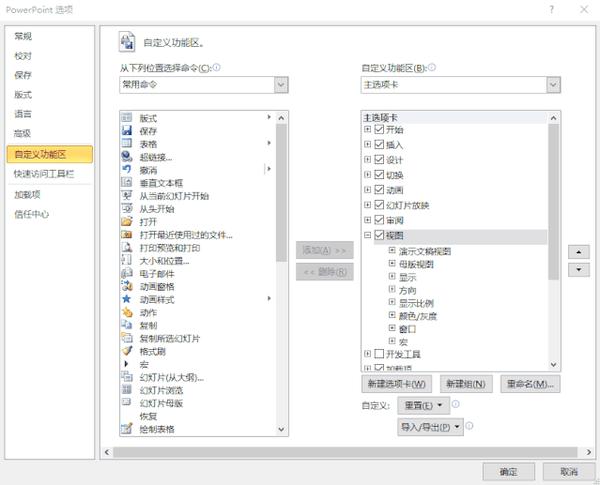Click the 撤消 undo arrow icon
The width and height of the screenshot is (600, 485).
click(x=127, y=169)
